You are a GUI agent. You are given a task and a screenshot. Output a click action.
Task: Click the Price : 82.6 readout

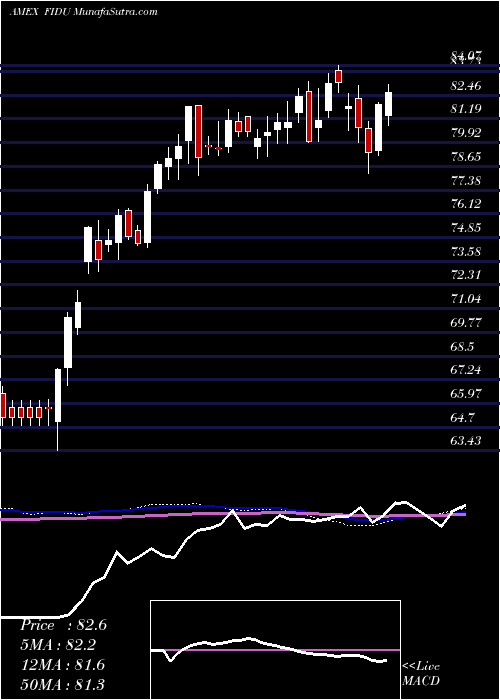(x=63, y=625)
